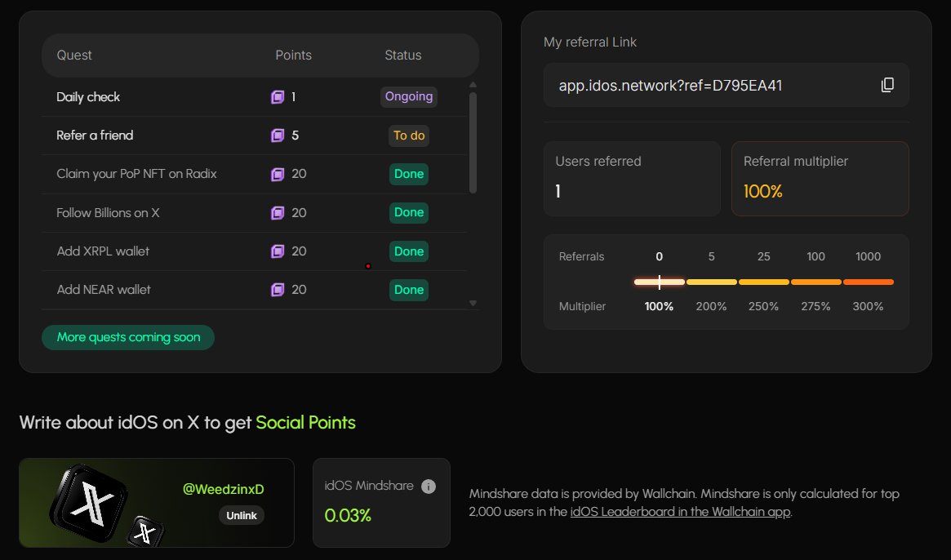Image resolution: width=951 pixels, height=560 pixels.
Task: Click the My referral Link label
Action: coord(590,42)
